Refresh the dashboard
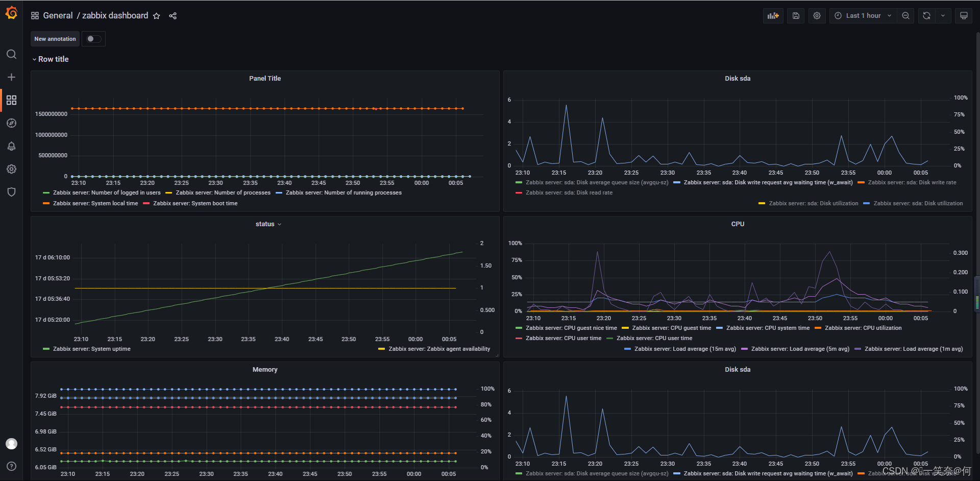Viewport: 980px width, 481px height. click(x=926, y=16)
